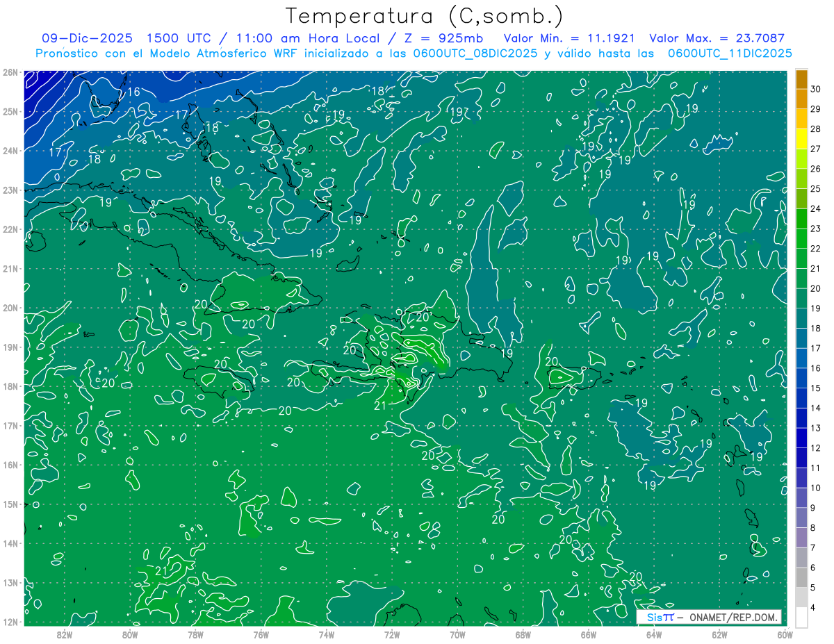Screen dimensions: 834x644
Task: Click the 20N latitude axis label
Action: pos(10,308)
